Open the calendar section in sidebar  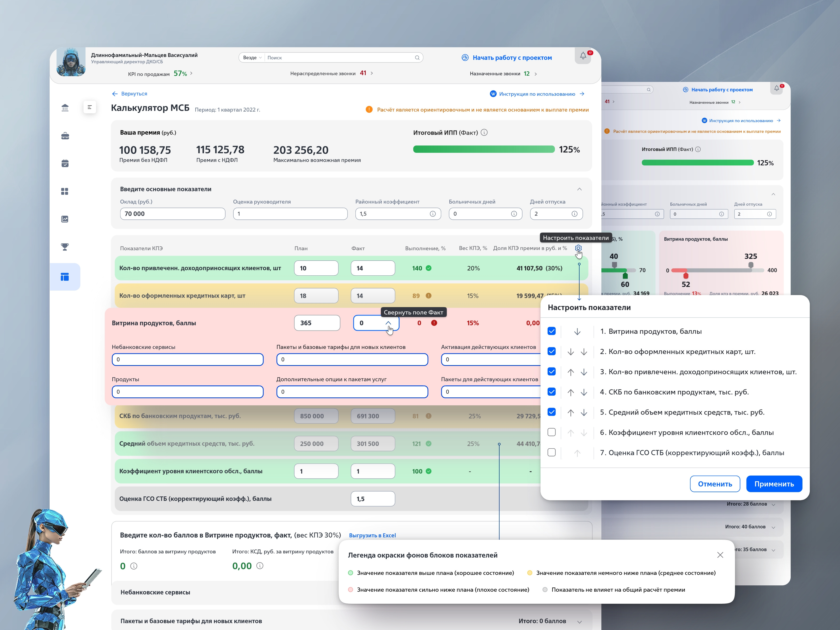coord(65,163)
